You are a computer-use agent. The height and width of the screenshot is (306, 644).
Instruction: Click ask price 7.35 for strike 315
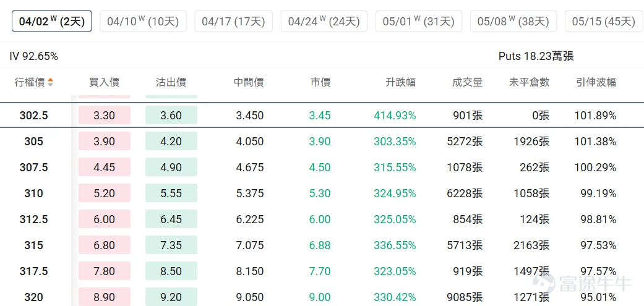[x=171, y=245]
